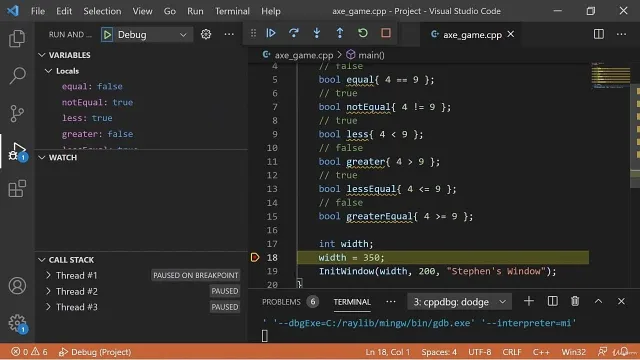Open Source Control view
640x360 pixels.
17,113
